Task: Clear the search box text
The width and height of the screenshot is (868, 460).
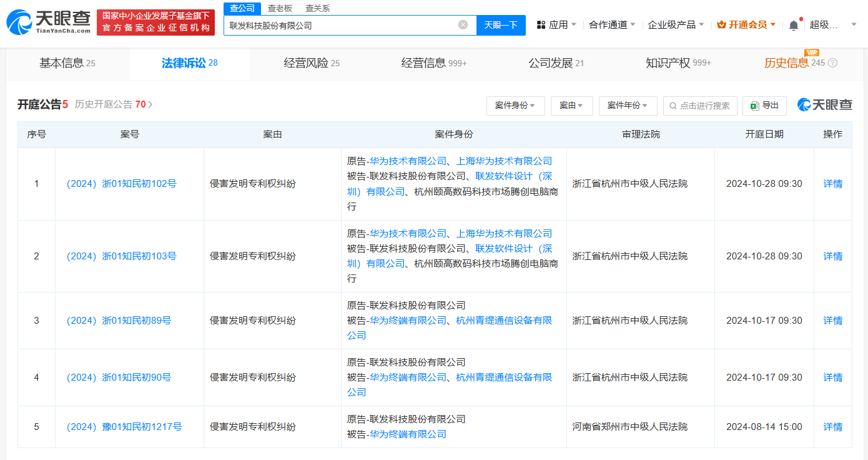Action: coord(463,25)
